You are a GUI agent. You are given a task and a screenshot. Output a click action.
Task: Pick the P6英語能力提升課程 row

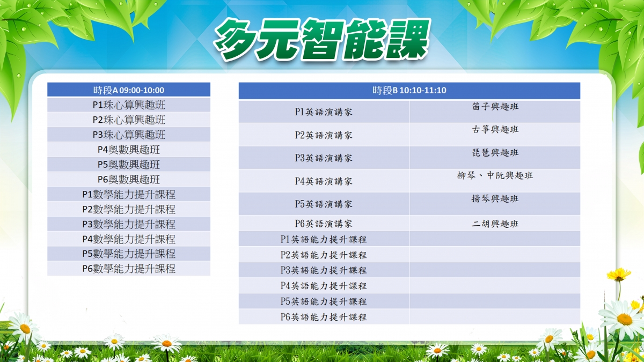409,317
